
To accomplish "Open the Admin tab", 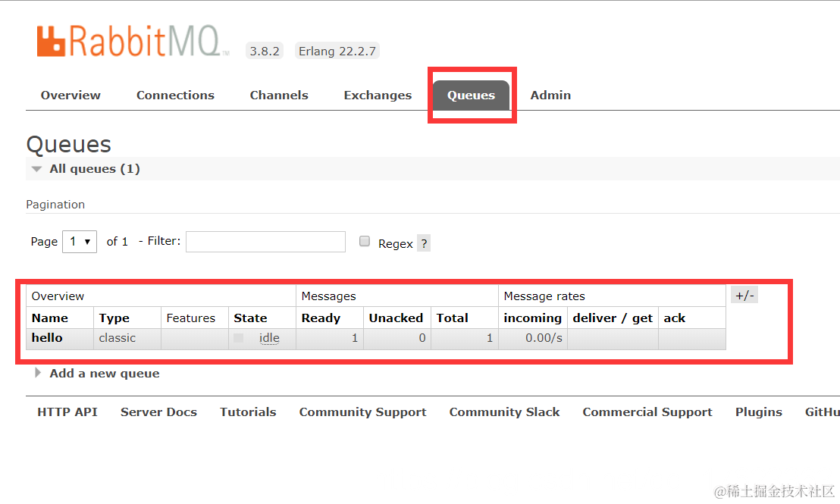I will tap(550, 95).
